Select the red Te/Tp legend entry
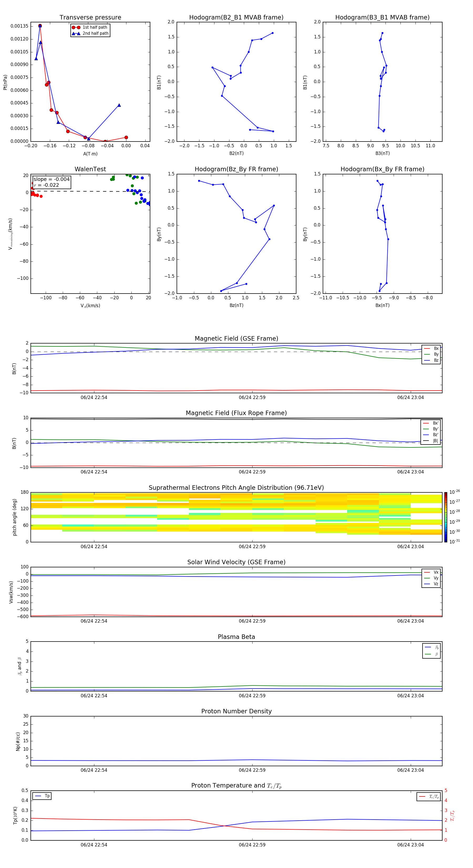The image size is (473, 868). [429, 796]
